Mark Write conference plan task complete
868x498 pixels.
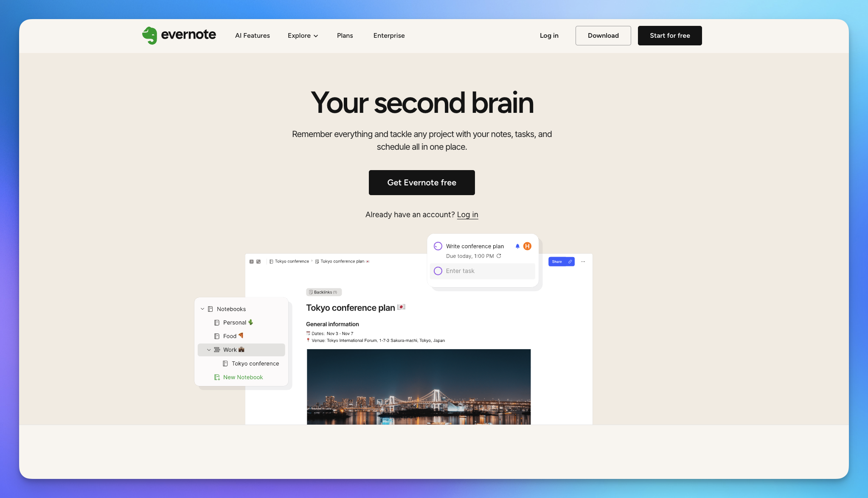point(438,246)
